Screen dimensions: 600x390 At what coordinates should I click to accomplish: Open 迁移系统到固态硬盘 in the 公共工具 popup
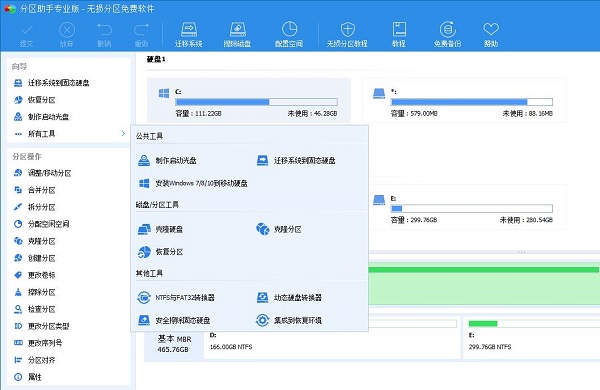click(x=296, y=160)
